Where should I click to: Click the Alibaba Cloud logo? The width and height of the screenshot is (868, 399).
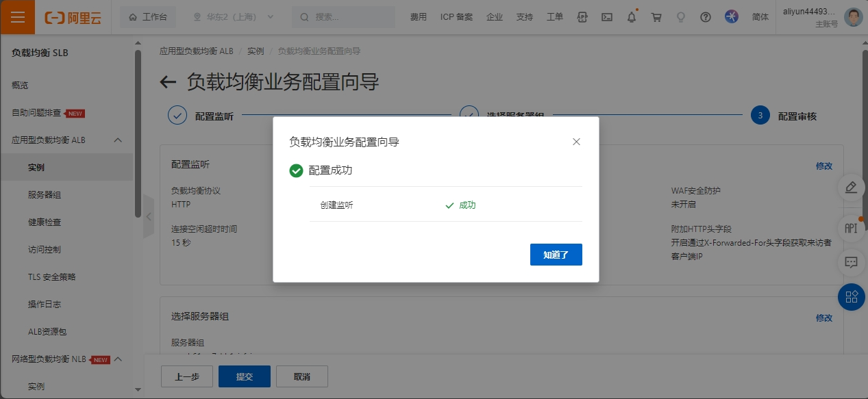pyautogui.click(x=73, y=18)
